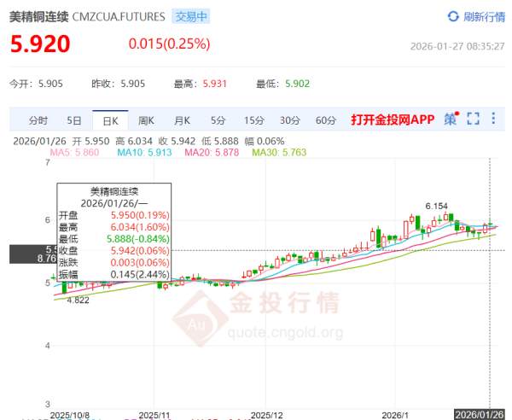
Task: Click the 打开金投网APP red link
Action: [x=393, y=120]
